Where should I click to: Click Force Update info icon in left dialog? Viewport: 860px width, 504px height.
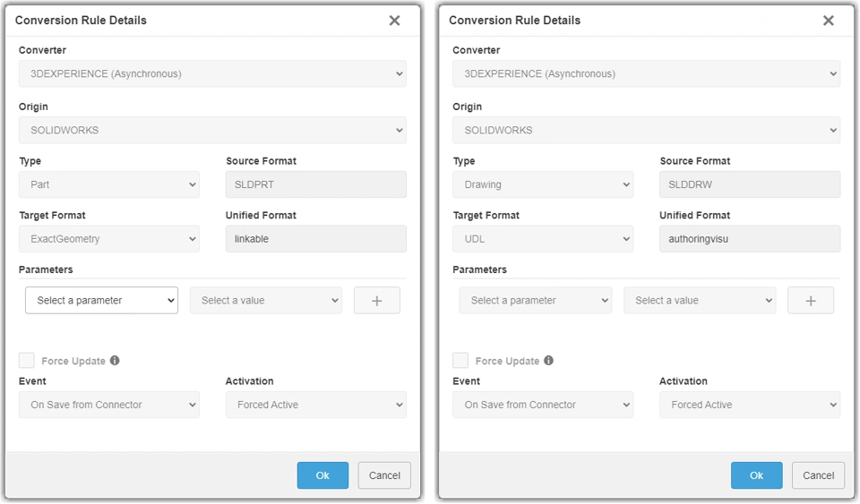115,361
